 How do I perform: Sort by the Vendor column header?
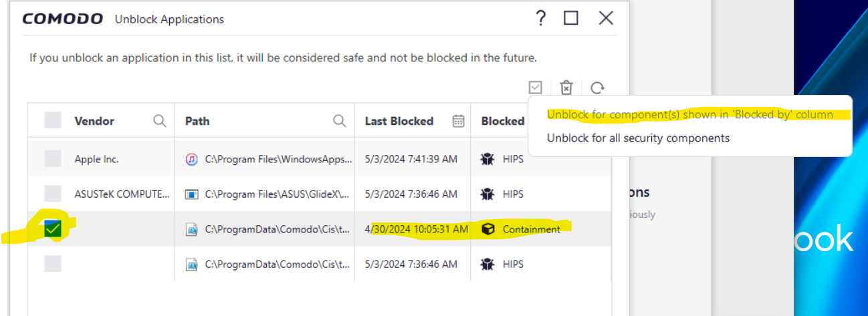(x=94, y=121)
